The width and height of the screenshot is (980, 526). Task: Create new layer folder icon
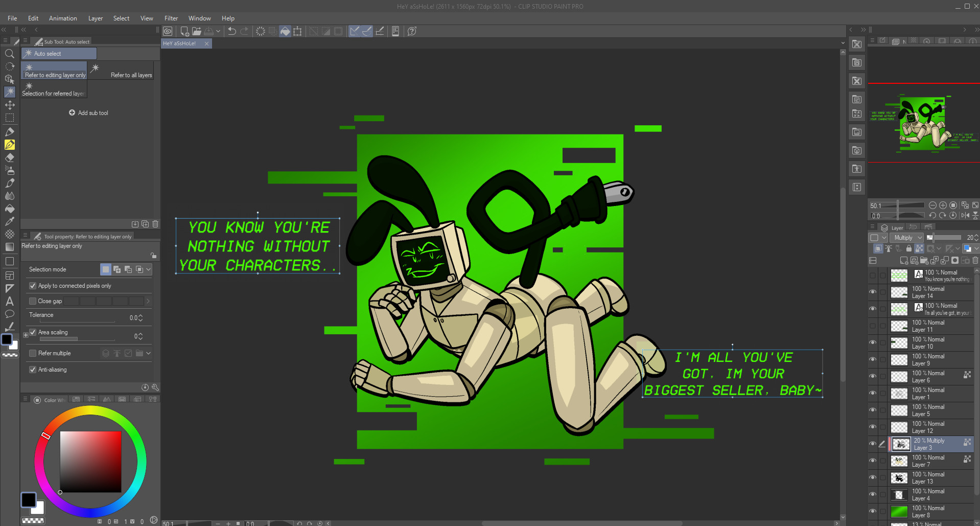click(924, 261)
